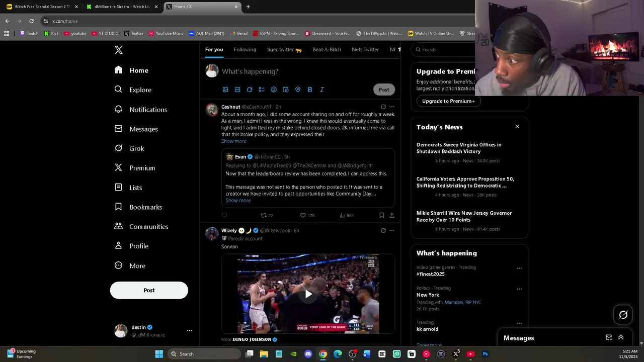Expand the Messages drawer

coord(621,337)
